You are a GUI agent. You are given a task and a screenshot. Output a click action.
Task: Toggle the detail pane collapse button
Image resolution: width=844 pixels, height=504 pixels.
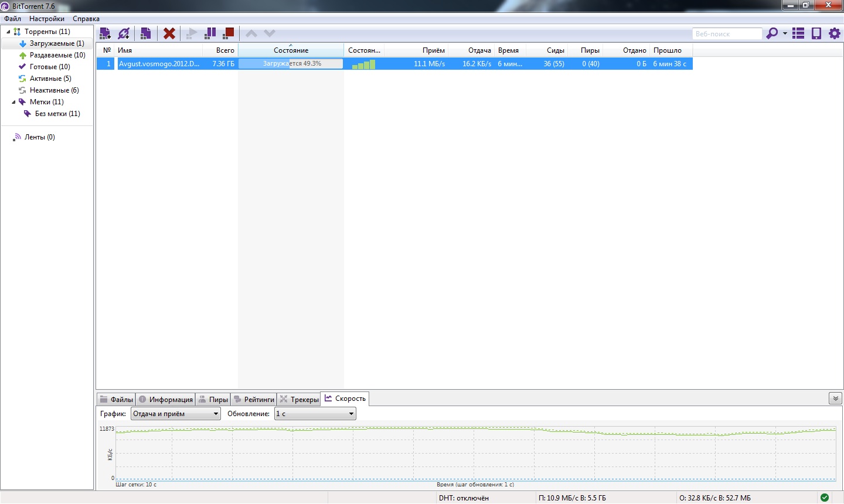(x=835, y=399)
